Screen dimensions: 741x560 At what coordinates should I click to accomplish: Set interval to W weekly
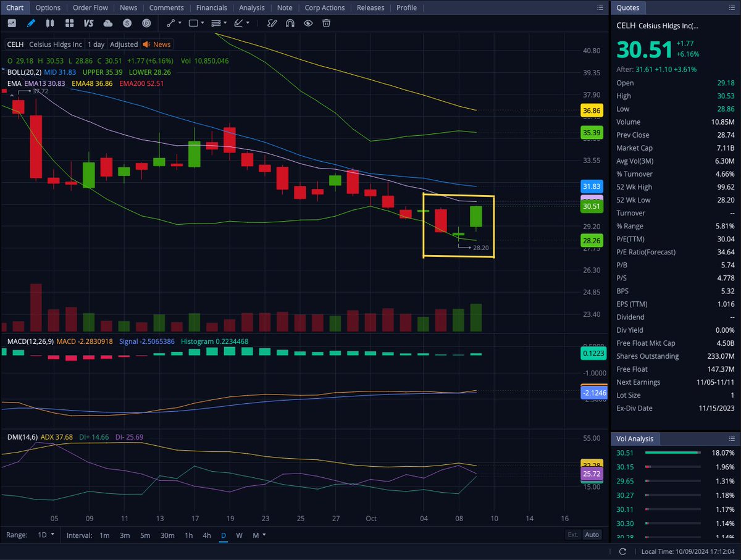pyautogui.click(x=239, y=535)
